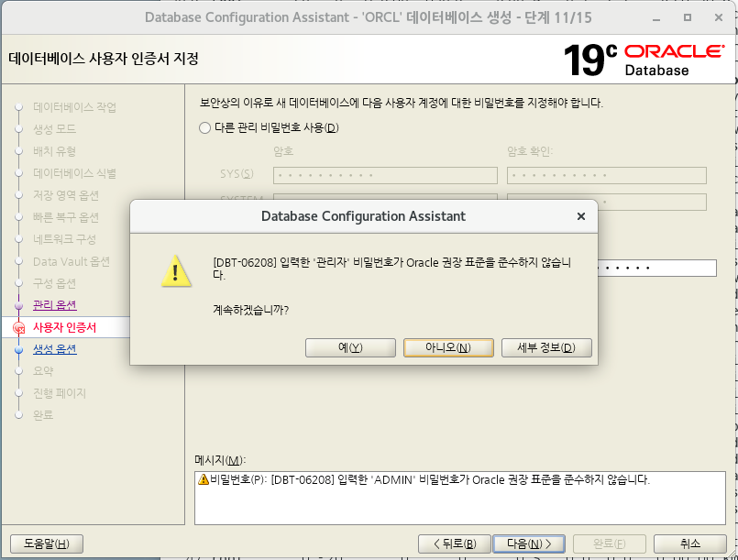This screenshot has width=738, height=560.
Task: Click the 사용자 인증서 step error icon
Action: (x=19, y=327)
